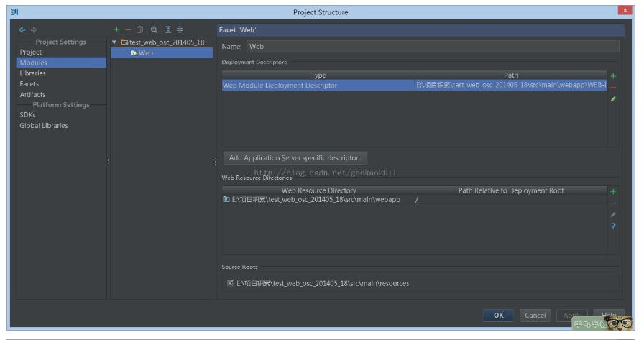Open find in module tree
The image size is (644, 340).
pyautogui.click(x=154, y=29)
